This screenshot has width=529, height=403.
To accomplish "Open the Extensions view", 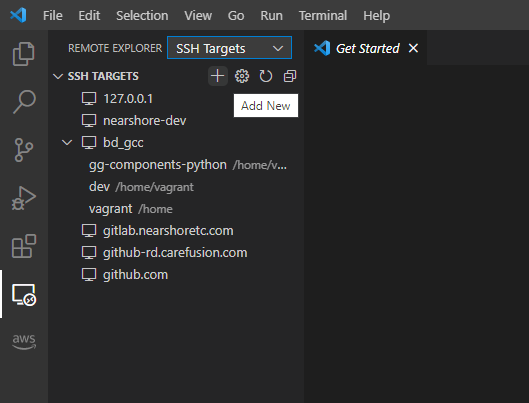I will coord(24,246).
